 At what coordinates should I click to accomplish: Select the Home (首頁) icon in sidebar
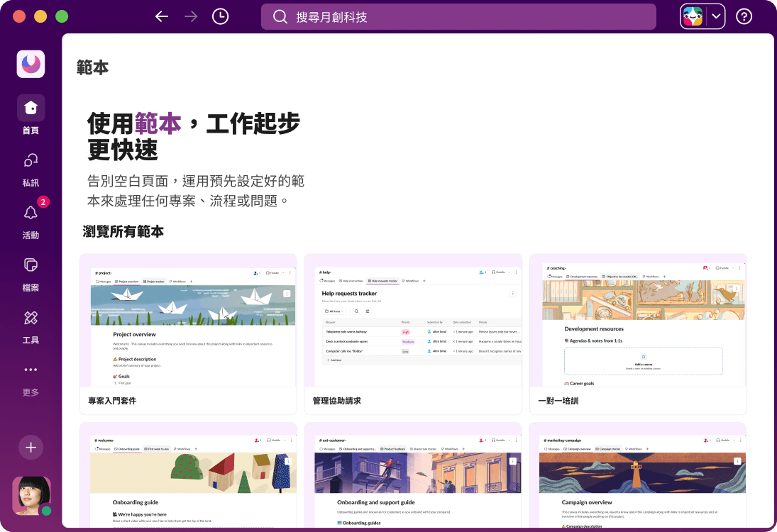coord(31,108)
